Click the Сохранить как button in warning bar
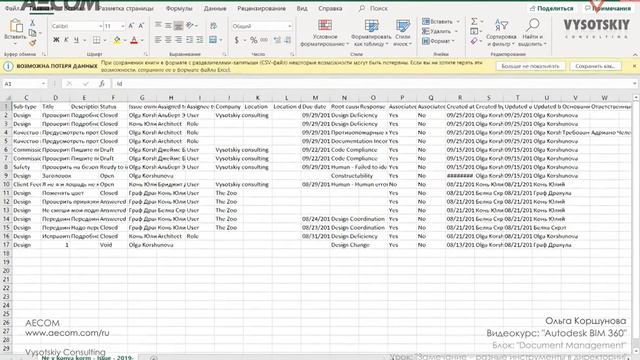 (x=595, y=66)
